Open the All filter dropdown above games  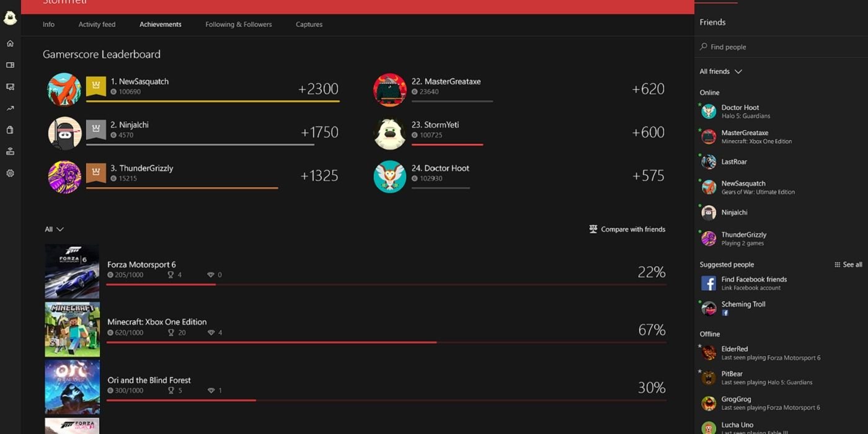point(54,229)
